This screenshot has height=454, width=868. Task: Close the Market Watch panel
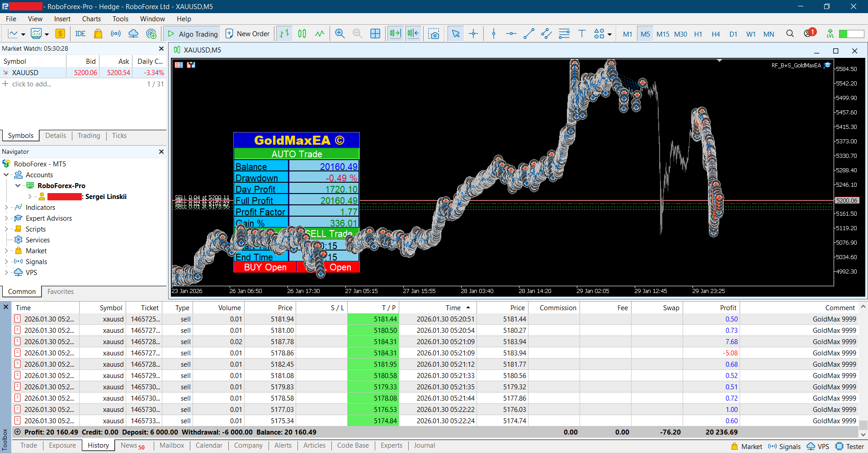click(x=161, y=48)
